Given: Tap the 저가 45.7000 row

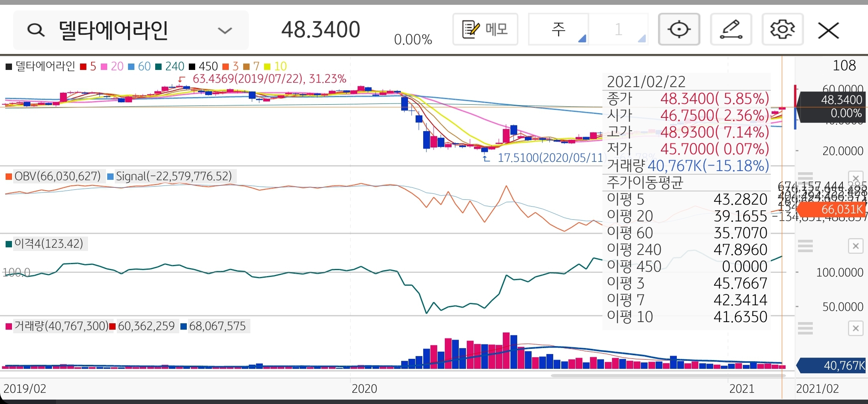Looking at the screenshot, I should (688, 149).
